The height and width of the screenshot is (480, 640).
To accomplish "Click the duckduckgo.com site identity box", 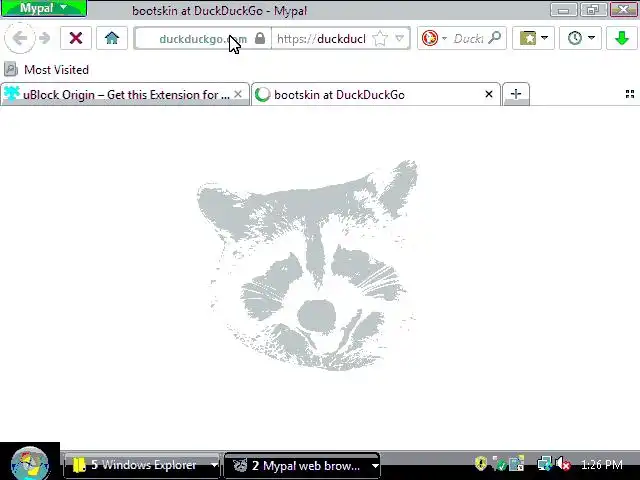I will coord(203,39).
